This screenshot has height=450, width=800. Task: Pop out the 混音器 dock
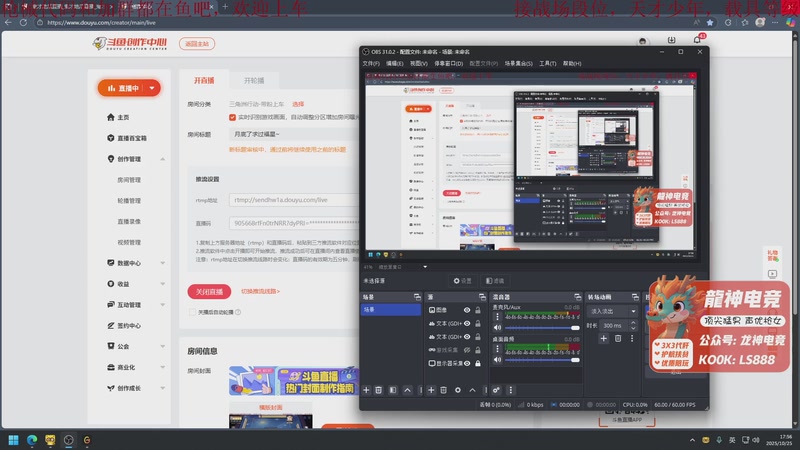tap(578, 297)
